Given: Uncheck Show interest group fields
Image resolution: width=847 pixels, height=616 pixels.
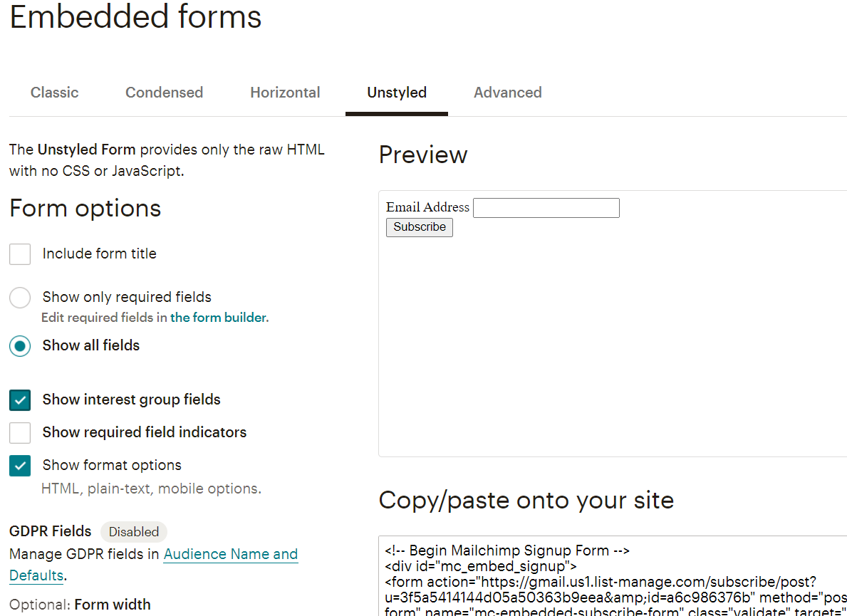Looking at the screenshot, I should [20, 400].
